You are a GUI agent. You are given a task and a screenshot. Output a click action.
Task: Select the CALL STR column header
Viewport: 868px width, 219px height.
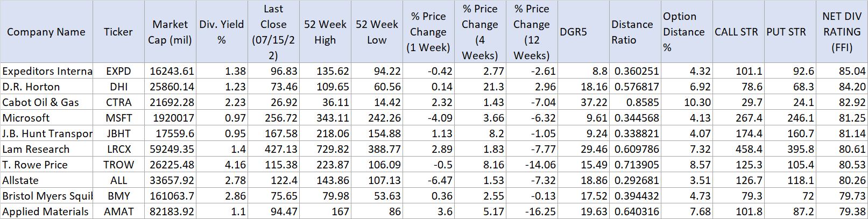pyautogui.click(x=736, y=32)
